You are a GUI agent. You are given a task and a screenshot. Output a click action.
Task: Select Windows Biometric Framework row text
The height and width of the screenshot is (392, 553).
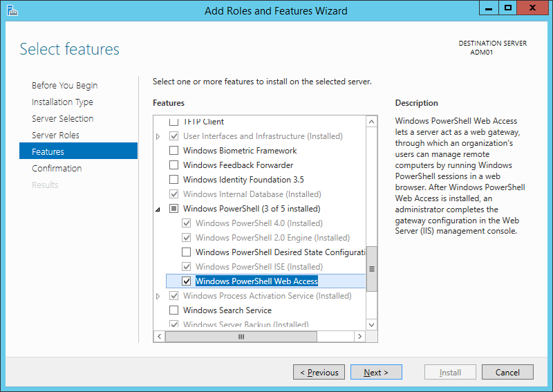(x=240, y=151)
